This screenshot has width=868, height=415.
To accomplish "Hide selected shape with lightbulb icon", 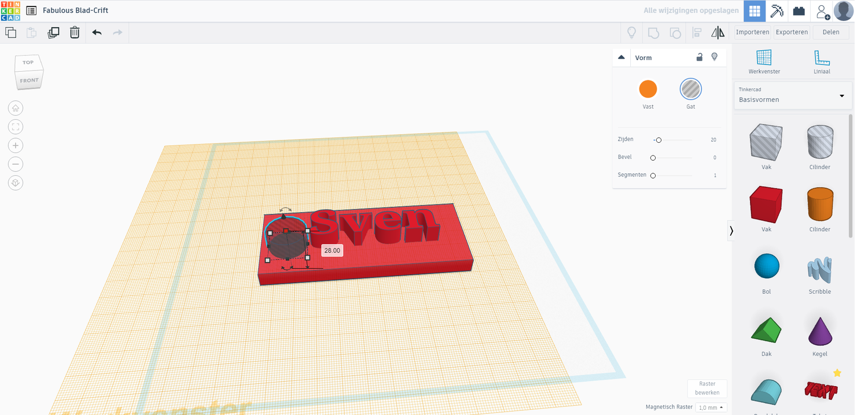I will 715,57.
